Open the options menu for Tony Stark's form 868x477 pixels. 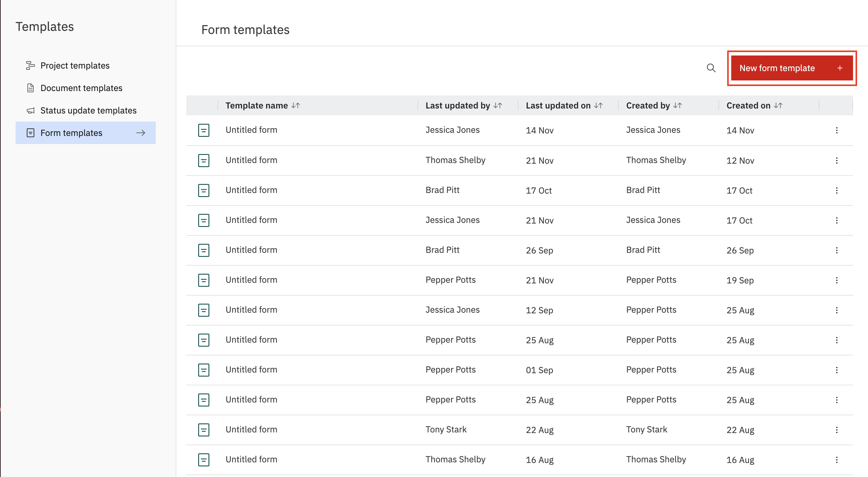(x=836, y=430)
